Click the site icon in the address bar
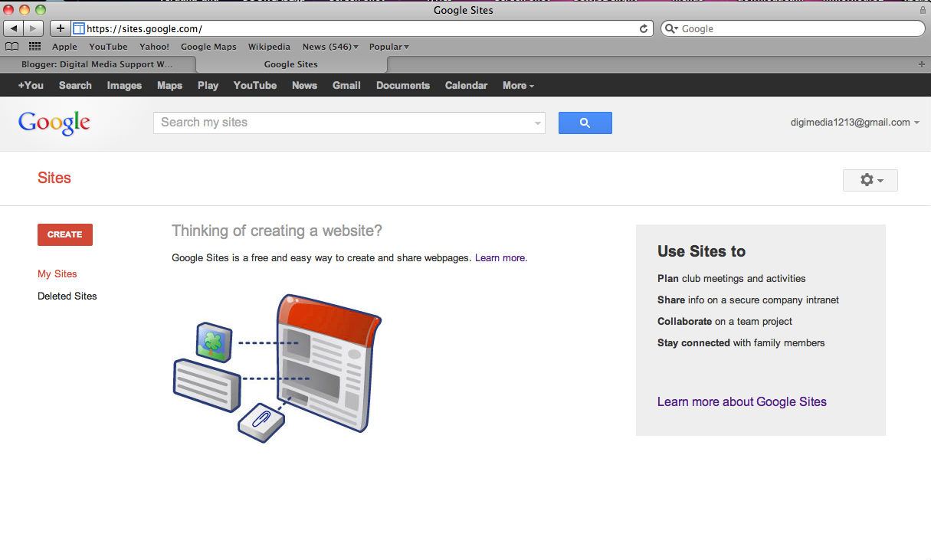This screenshot has width=931, height=560. point(78,28)
